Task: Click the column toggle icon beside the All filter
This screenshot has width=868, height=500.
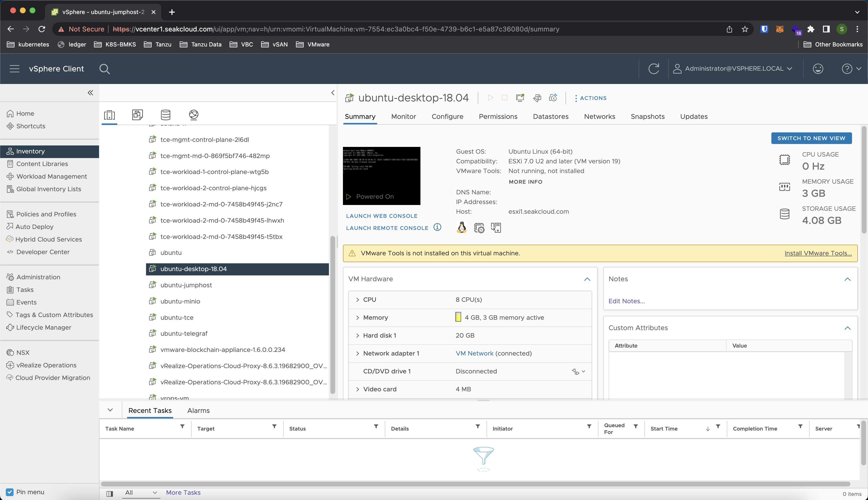Action: [110, 493]
